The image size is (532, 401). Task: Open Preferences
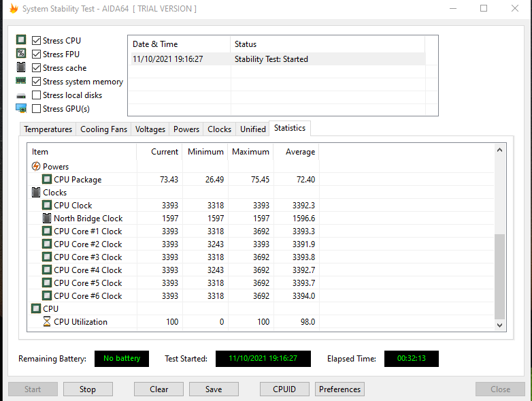tap(339, 389)
